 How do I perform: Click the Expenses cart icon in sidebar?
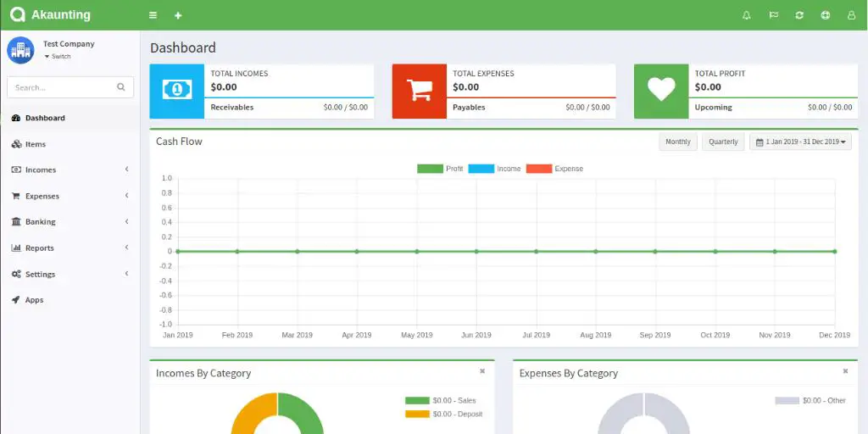click(x=16, y=196)
